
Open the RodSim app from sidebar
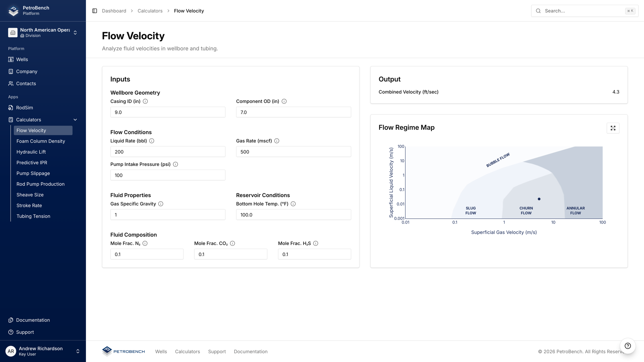12,108
